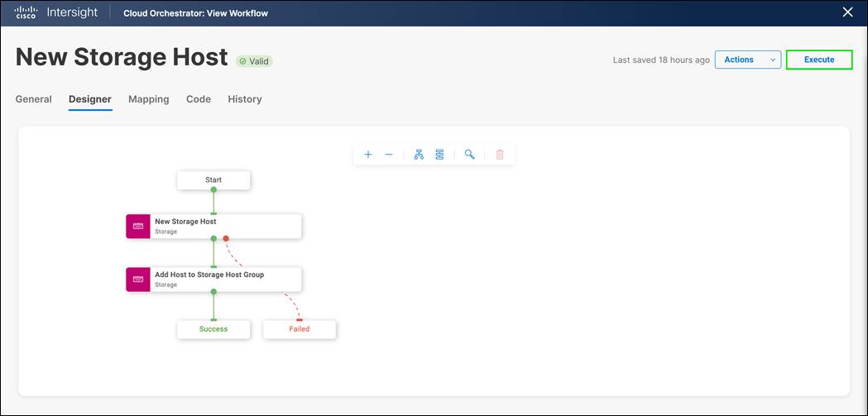Viewport: 868px width, 416px height.
Task: Select the Designer tab
Action: click(89, 99)
